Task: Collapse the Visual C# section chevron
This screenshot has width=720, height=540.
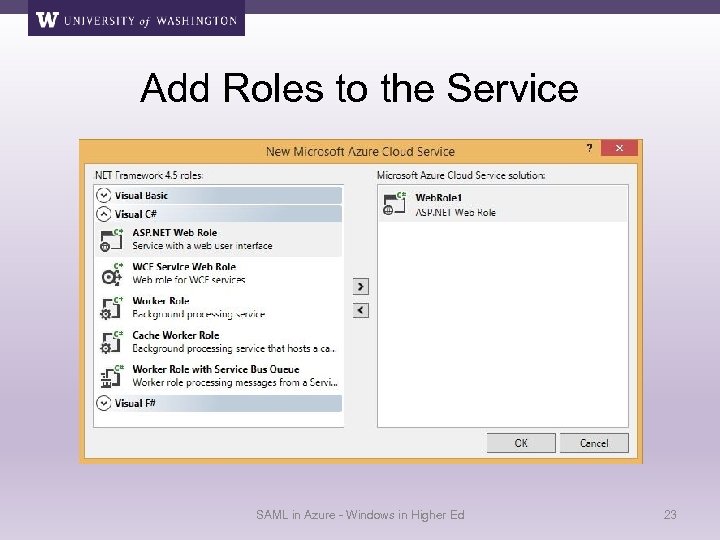Action: tap(104, 214)
